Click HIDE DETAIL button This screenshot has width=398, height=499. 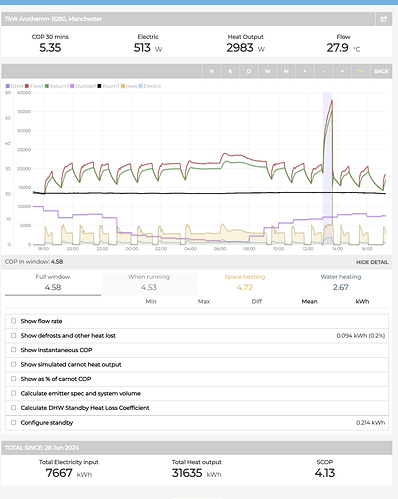point(372,262)
